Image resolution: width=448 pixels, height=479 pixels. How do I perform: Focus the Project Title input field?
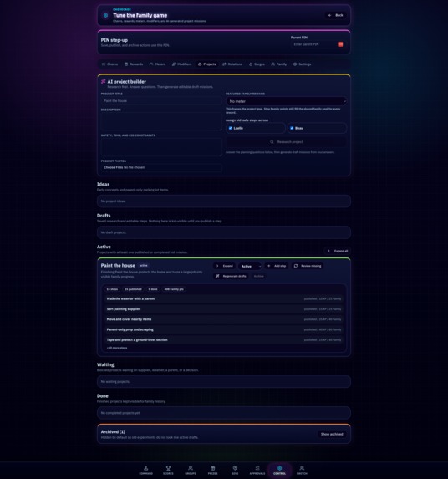(x=161, y=101)
